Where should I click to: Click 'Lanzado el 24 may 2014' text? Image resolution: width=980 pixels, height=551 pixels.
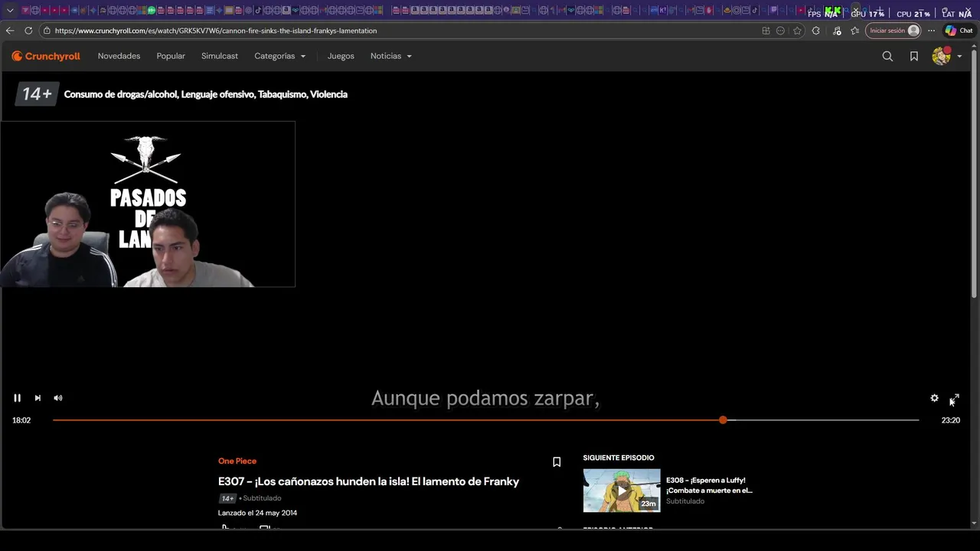[257, 513]
